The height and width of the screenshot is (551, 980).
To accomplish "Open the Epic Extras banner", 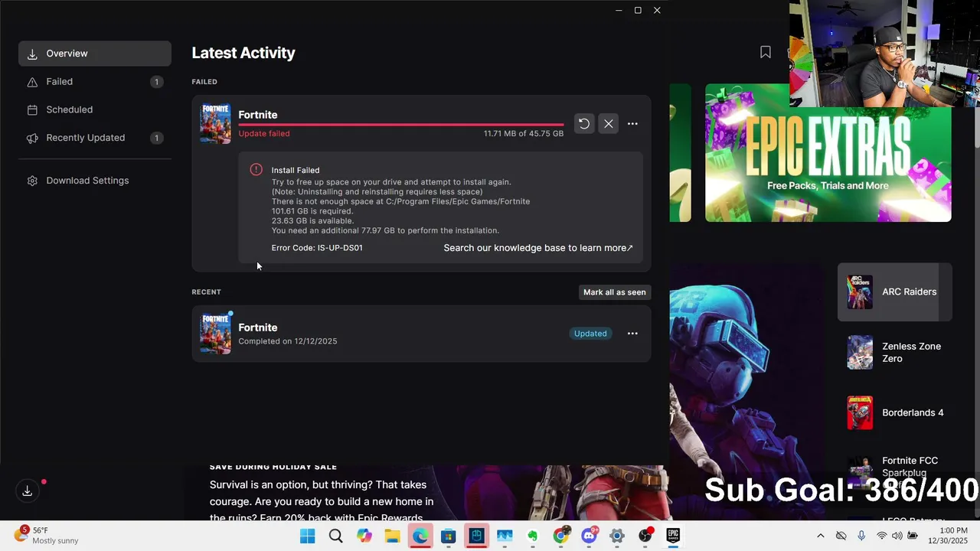I will point(828,153).
